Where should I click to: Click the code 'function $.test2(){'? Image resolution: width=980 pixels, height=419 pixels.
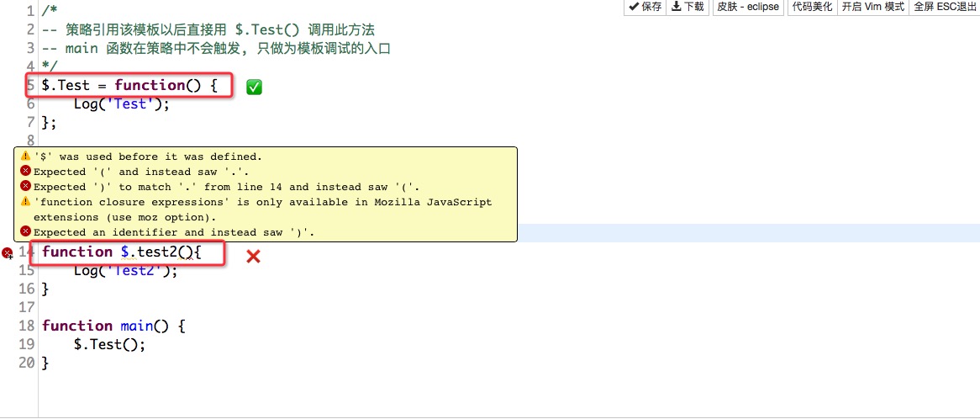coord(122,252)
